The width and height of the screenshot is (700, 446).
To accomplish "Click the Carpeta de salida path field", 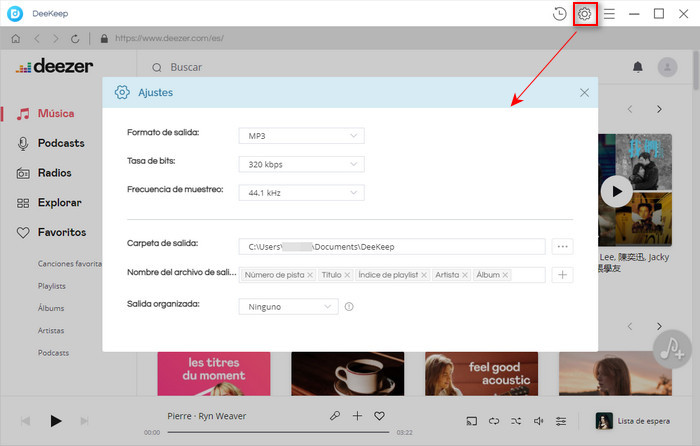I will [392, 246].
